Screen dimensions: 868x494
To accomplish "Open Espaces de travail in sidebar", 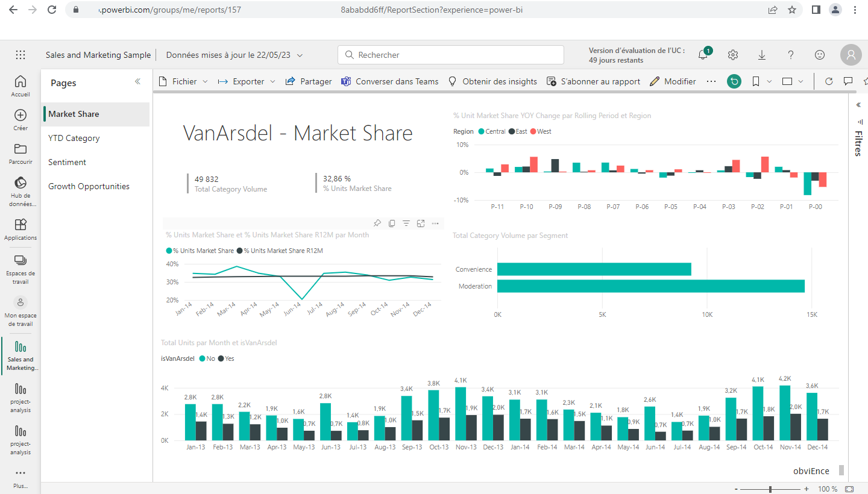I will coord(20,269).
